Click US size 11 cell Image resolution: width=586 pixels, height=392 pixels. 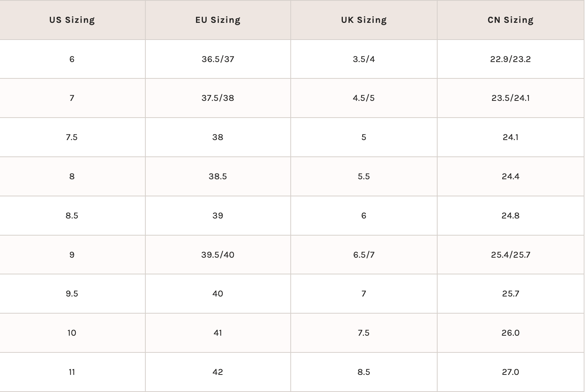click(72, 372)
